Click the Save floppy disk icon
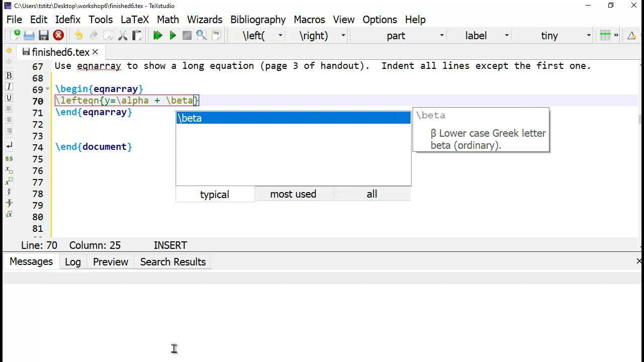 pos(44,35)
